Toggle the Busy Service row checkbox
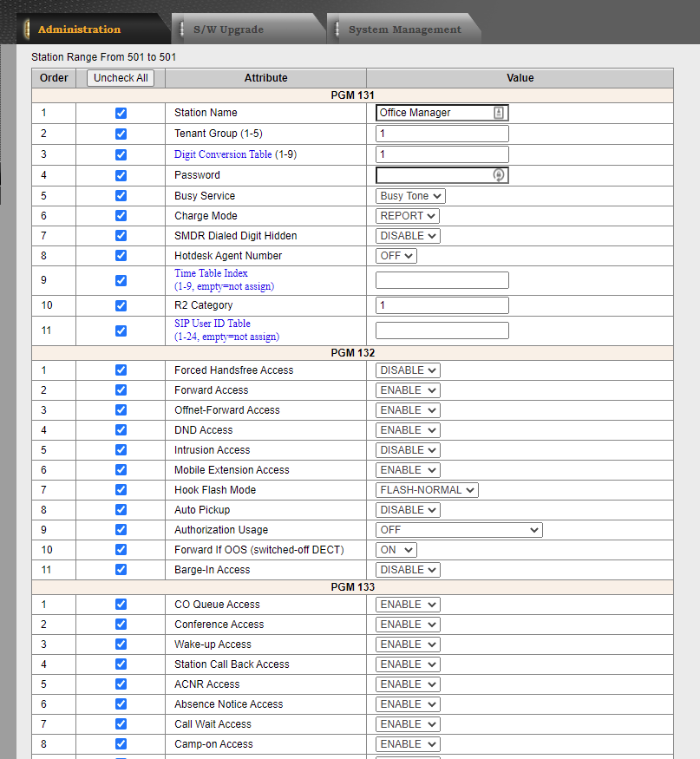This screenshot has height=759, width=700. pos(121,196)
